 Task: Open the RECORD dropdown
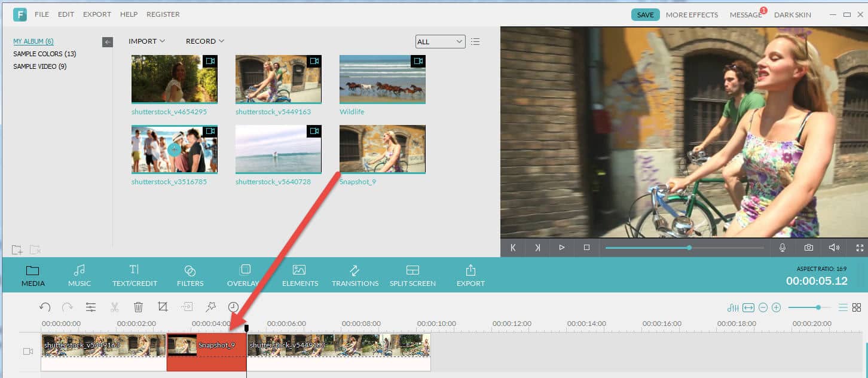205,41
